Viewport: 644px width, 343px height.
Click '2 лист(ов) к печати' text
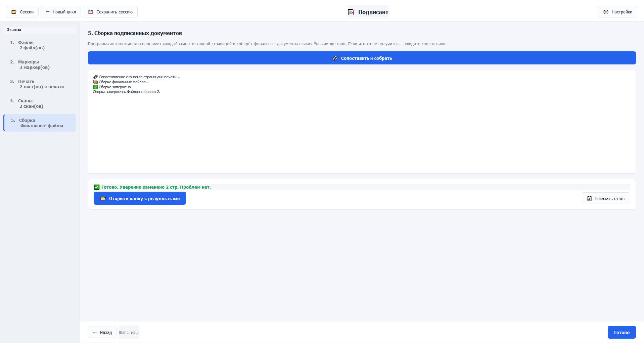coord(42,87)
